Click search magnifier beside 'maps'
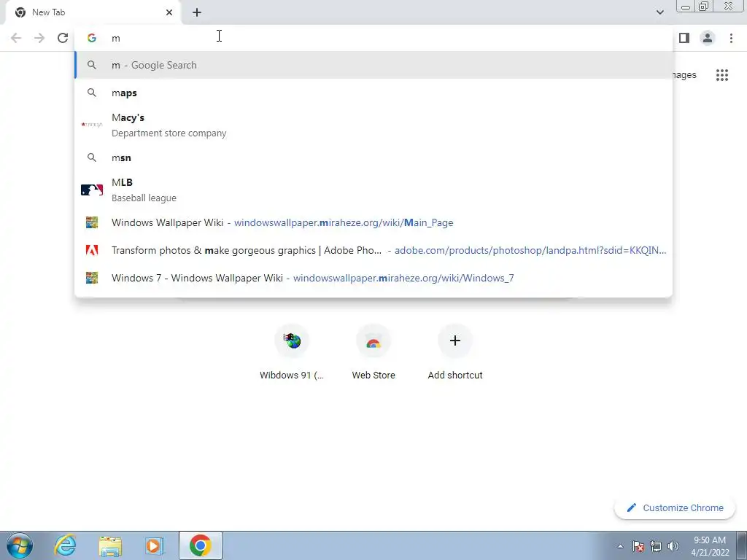 (92, 93)
